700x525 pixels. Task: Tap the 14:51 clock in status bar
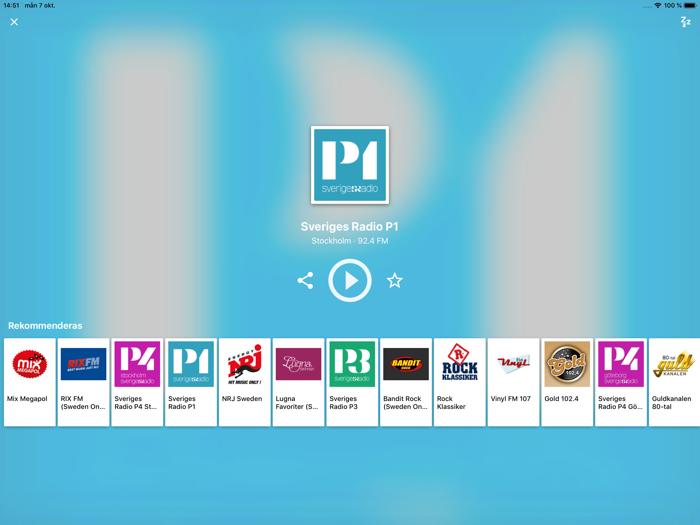(11, 5)
